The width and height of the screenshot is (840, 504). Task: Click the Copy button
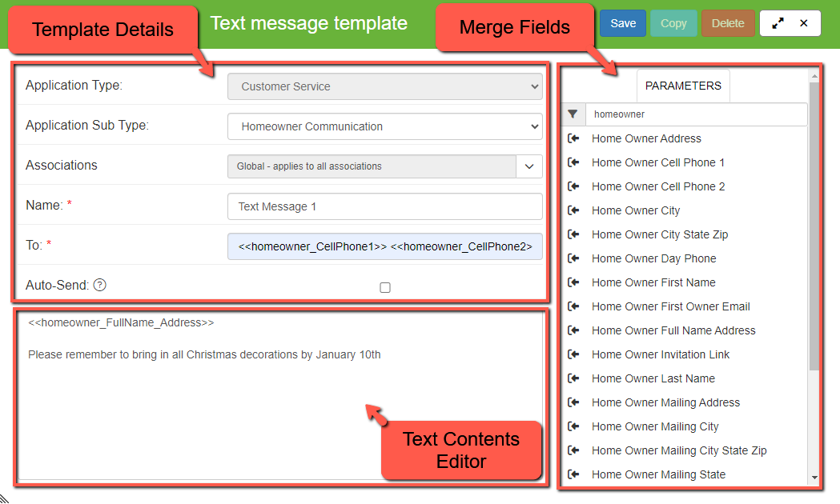[673, 23]
